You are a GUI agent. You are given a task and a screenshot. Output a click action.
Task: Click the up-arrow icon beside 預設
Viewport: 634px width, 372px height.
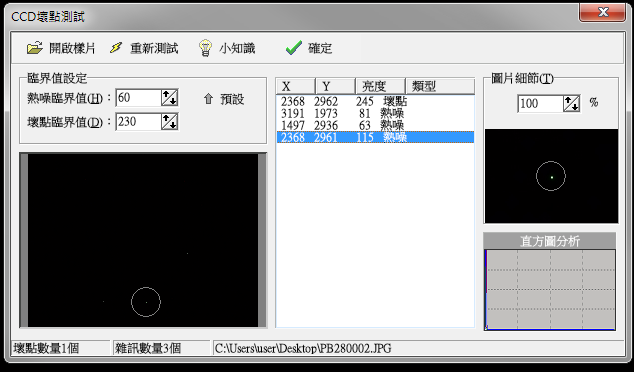(x=208, y=99)
